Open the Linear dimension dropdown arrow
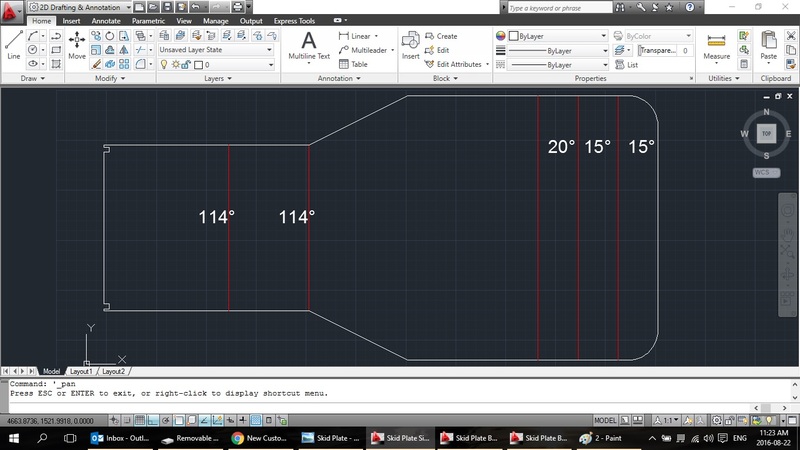This screenshot has width=800, height=450. [377, 36]
